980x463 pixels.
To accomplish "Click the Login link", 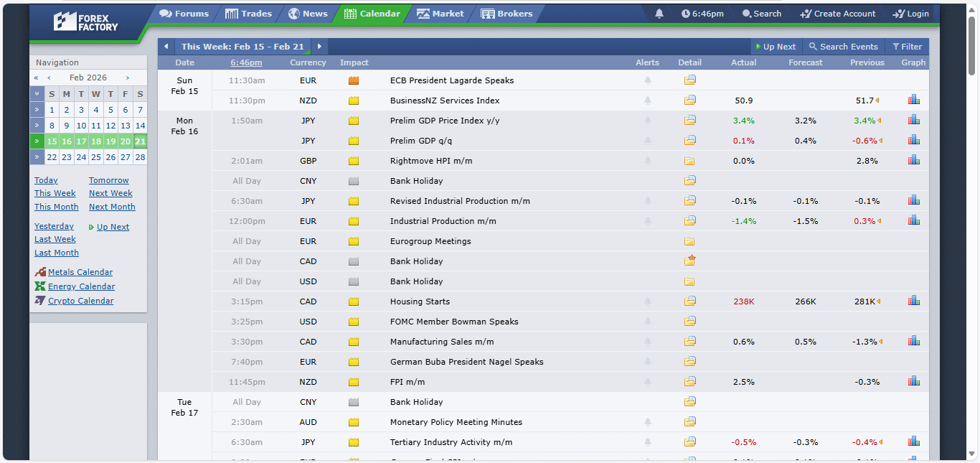I will pyautogui.click(x=910, y=14).
